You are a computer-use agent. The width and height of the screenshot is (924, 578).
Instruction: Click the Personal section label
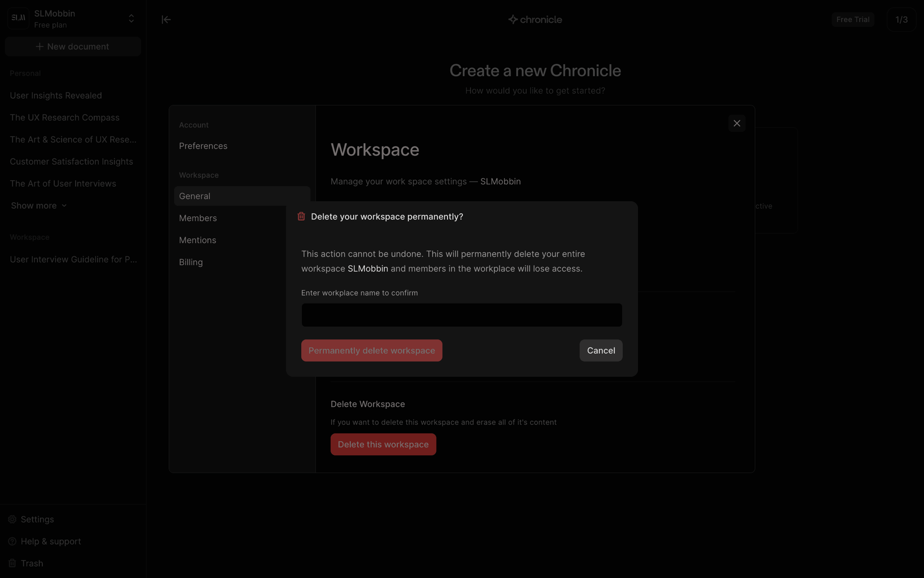click(x=25, y=73)
